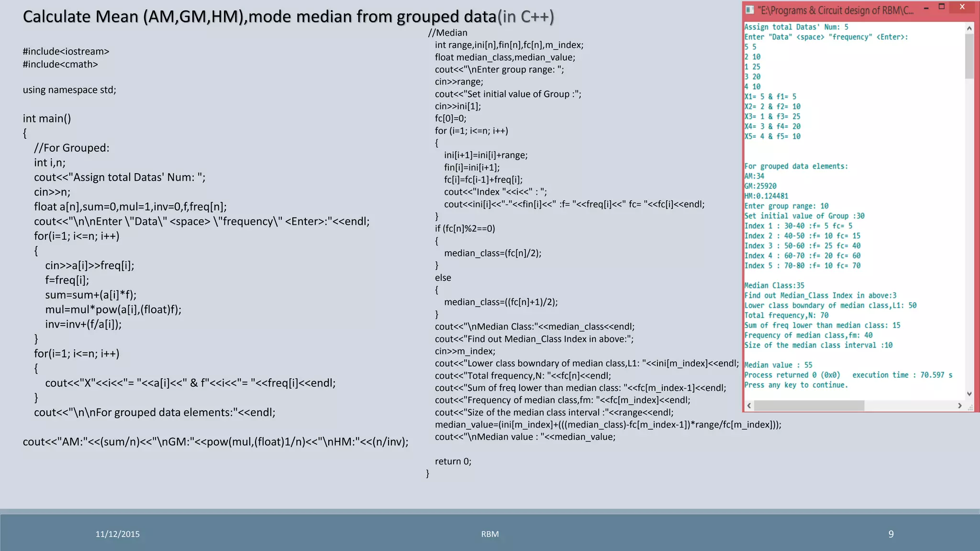Click console line 'Press any key to continue.'
The width and height of the screenshot is (980, 551).
coord(796,385)
